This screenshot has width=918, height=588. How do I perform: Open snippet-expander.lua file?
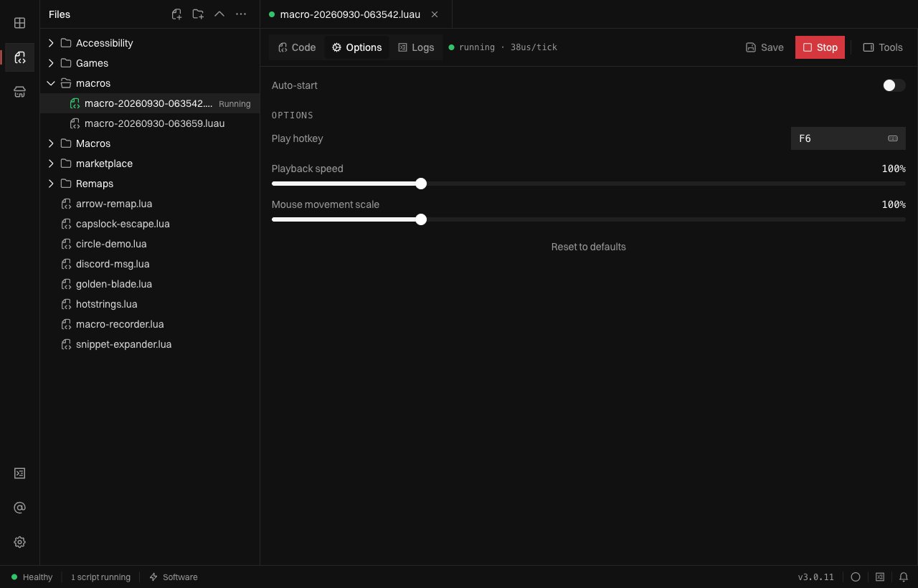(x=149, y=344)
